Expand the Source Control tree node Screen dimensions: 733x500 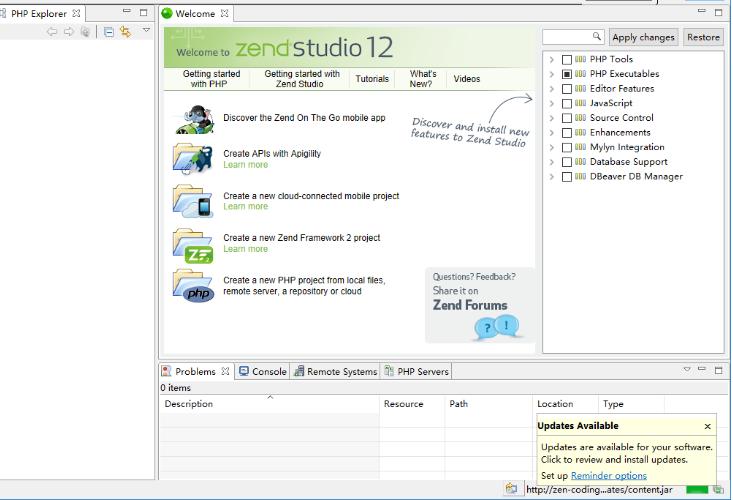pos(552,118)
